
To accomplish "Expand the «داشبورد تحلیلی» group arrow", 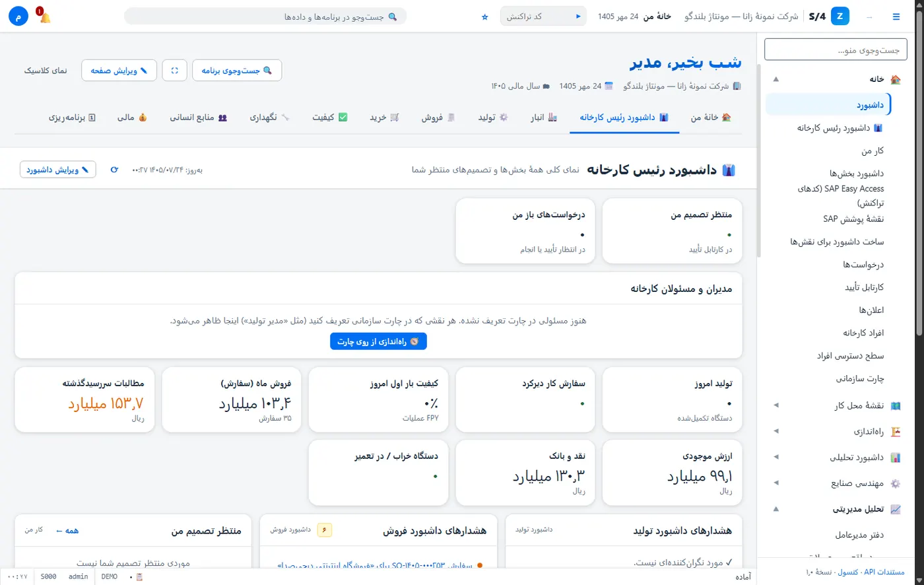I will click(x=775, y=457).
